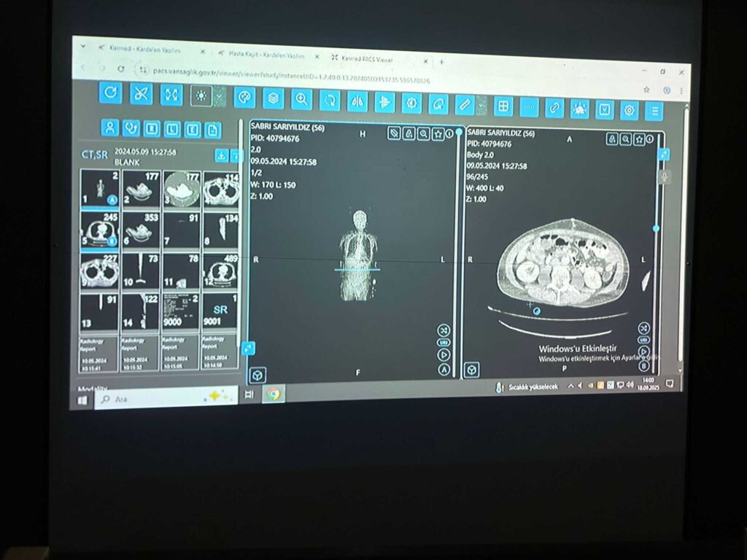Choose the rotate image tool
The height and width of the screenshot is (560, 747).
(329, 101)
